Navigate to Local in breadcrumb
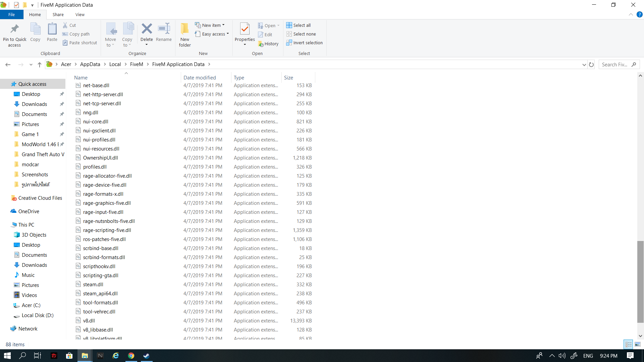 [115, 64]
